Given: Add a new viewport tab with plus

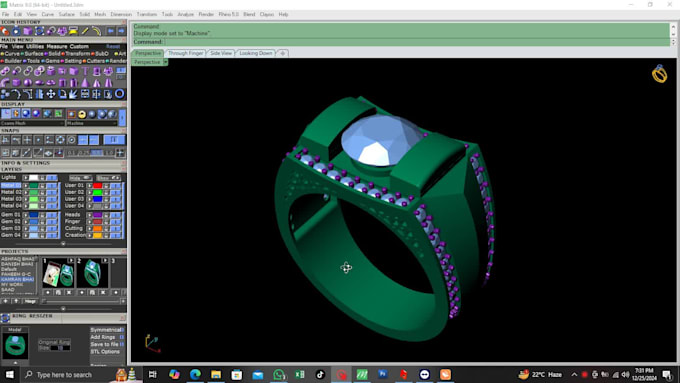Looking at the screenshot, I should (x=282, y=53).
